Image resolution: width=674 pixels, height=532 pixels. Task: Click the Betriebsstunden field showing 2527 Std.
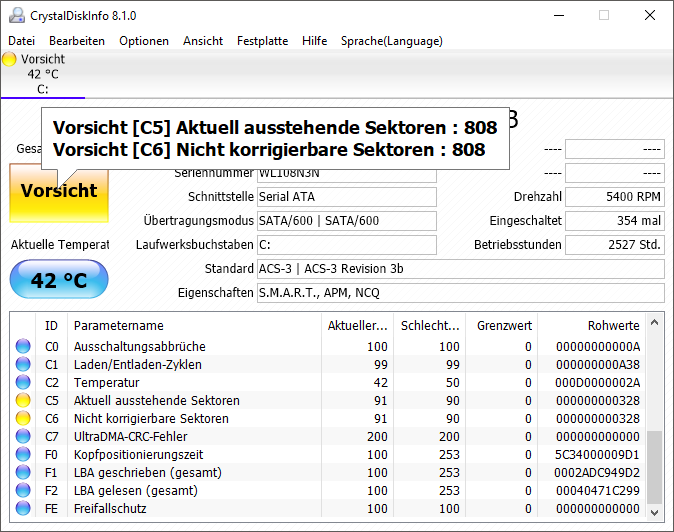tap(615, 245)
